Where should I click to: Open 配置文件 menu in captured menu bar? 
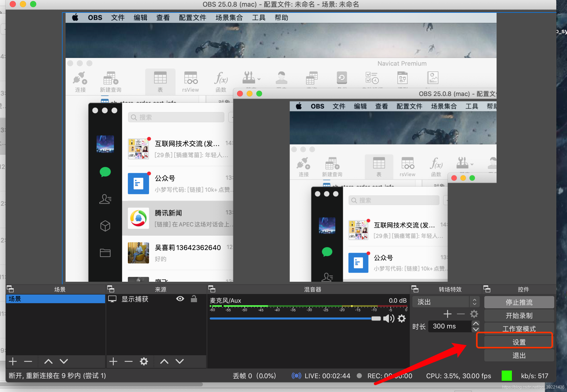192,18
